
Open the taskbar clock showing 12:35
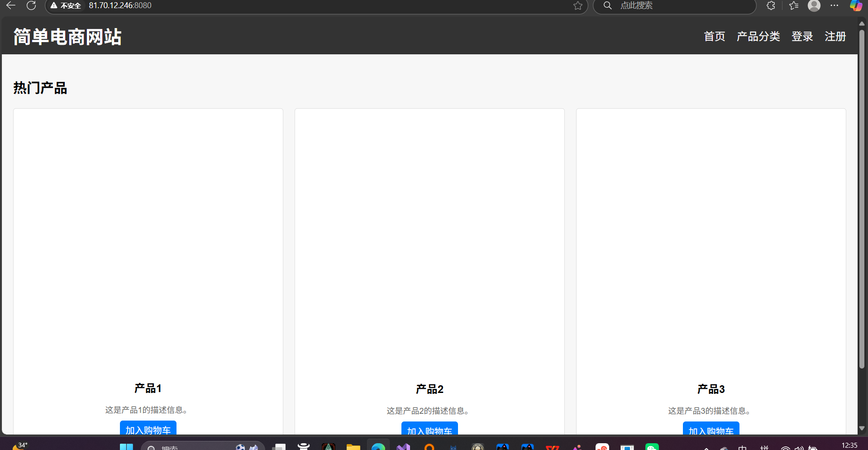tap(849, 445)
